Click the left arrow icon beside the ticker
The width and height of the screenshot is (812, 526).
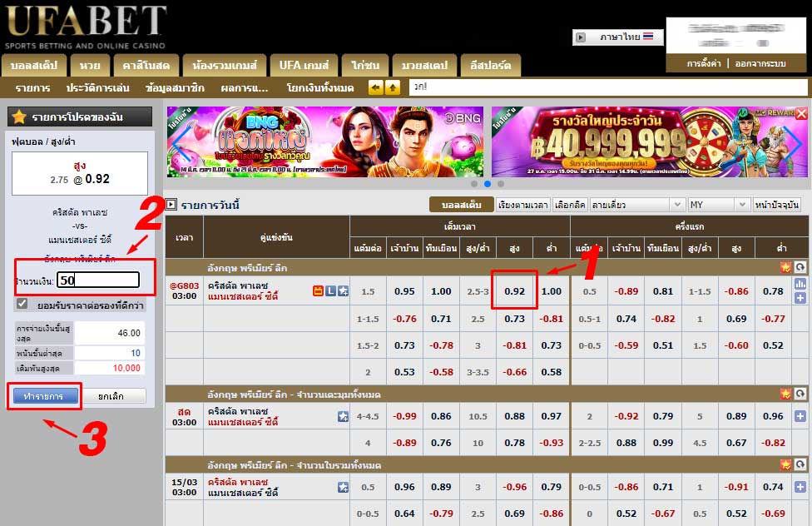tap(375, 87)
